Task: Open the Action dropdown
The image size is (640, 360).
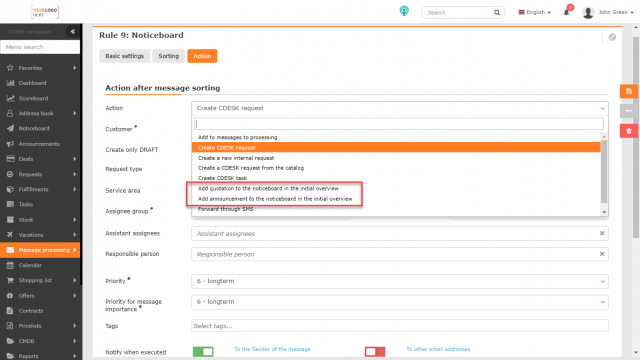Action: (x=400, y=108)
